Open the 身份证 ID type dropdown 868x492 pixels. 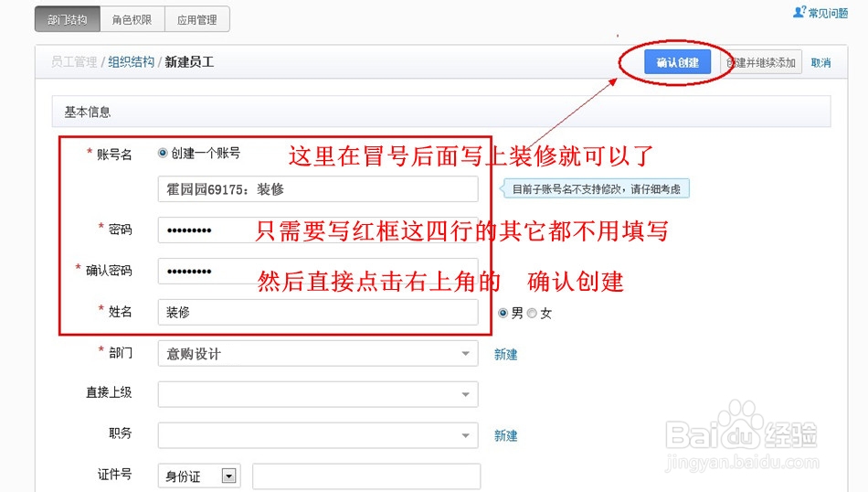click(199, 476)
